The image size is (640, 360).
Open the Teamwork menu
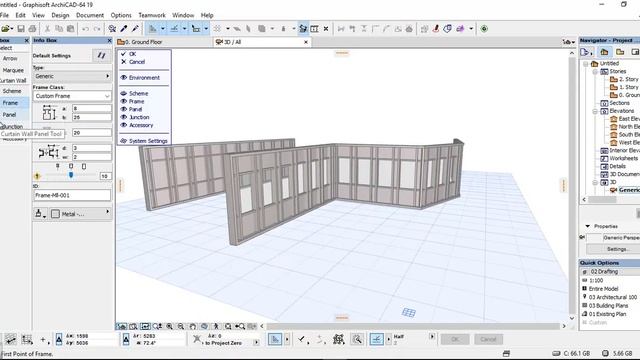pyautogui.click(x=152, y=15)
